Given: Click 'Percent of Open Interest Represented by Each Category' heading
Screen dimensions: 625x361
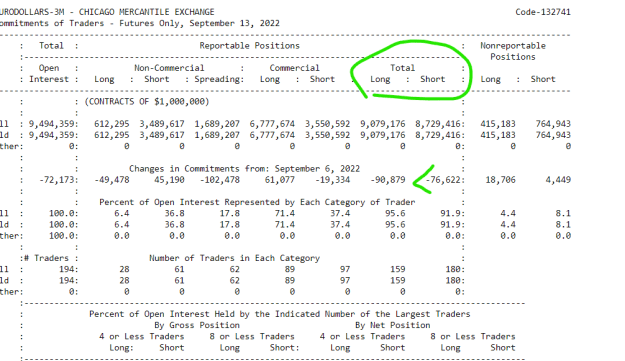Looking at the screenshot, I should [257, 202].
